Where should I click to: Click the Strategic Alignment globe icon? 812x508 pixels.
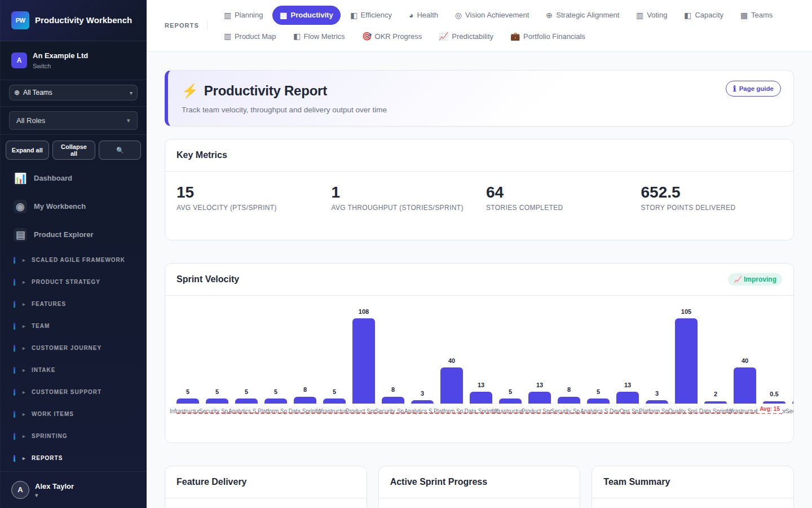click(549, 15)
